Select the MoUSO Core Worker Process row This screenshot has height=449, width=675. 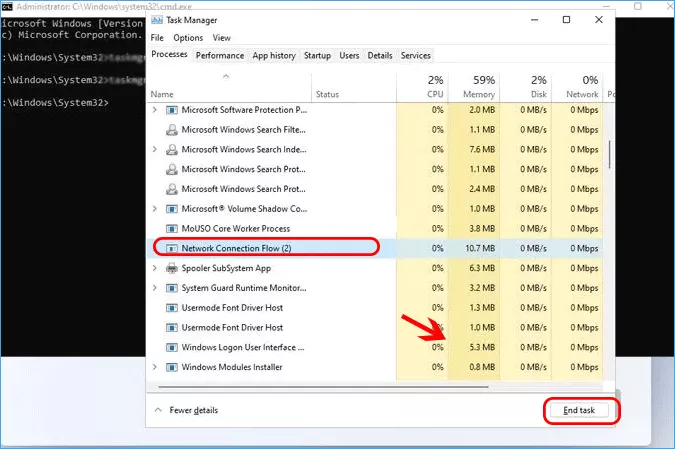pos(375,229)
